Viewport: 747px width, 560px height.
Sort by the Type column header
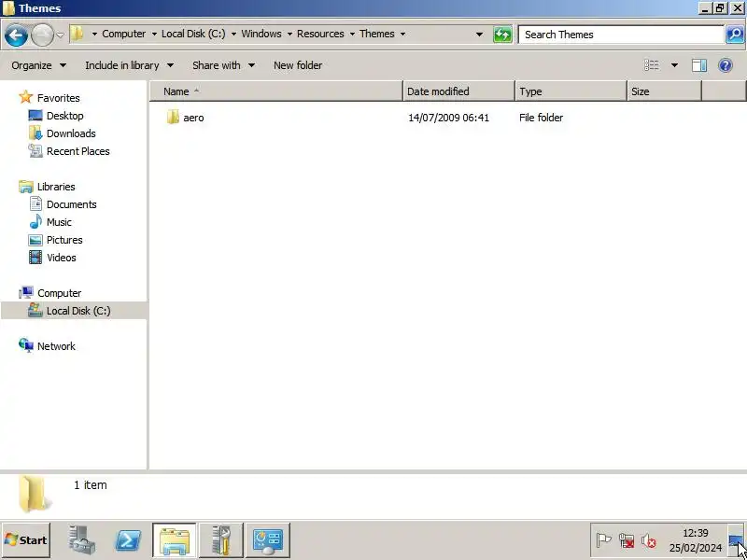(571, 91)
